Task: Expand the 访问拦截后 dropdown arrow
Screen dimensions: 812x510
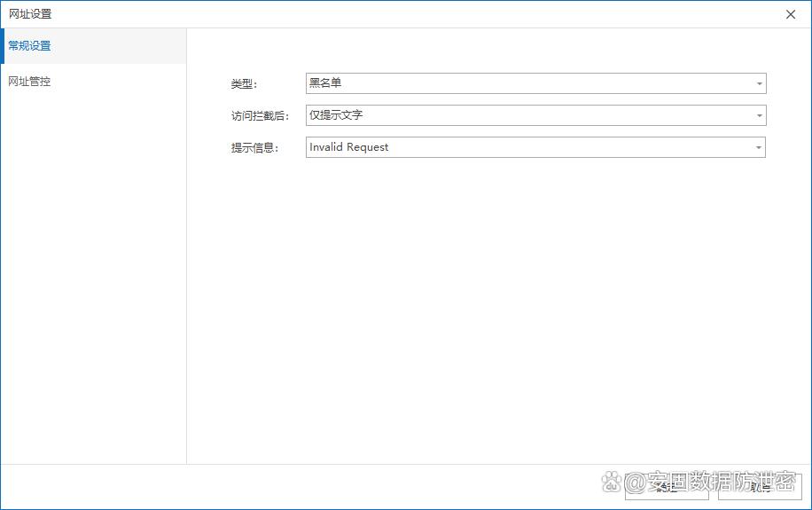Action: click(x=759, y=116)
